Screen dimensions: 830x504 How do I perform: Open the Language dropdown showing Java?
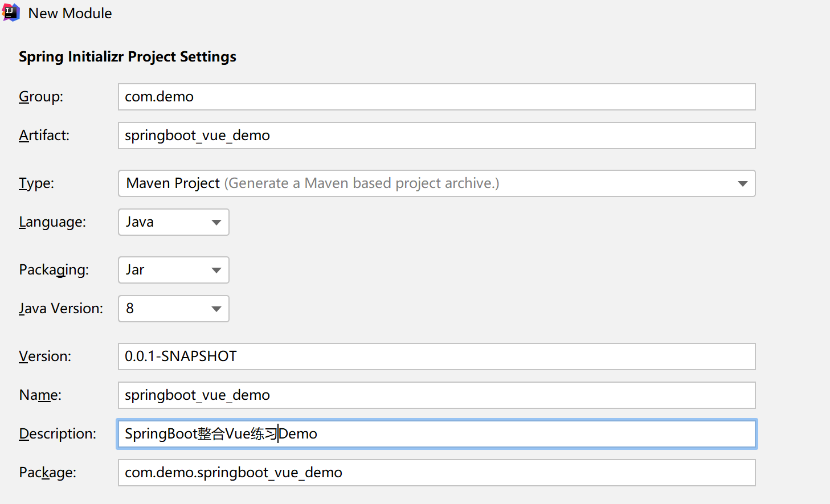click(165, 222)
